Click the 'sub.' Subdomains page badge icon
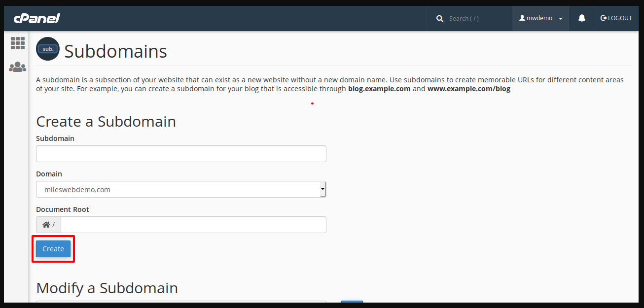 coord(47,49)
